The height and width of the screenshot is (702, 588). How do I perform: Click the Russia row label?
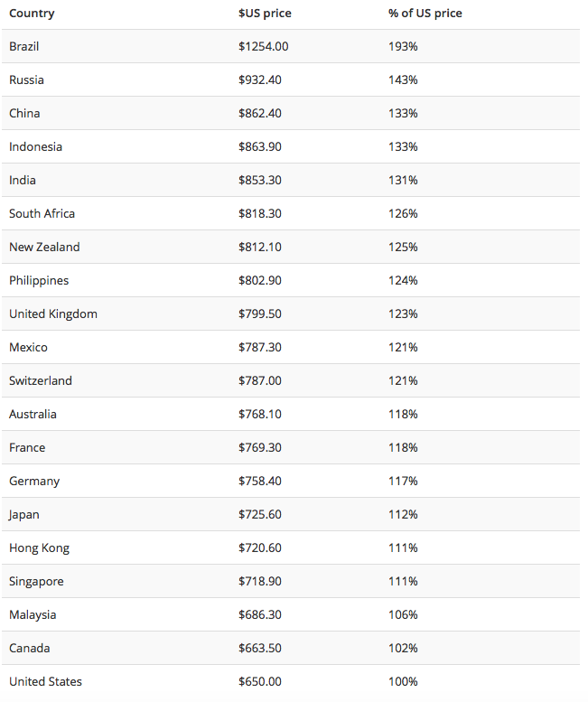click(26, 80)
